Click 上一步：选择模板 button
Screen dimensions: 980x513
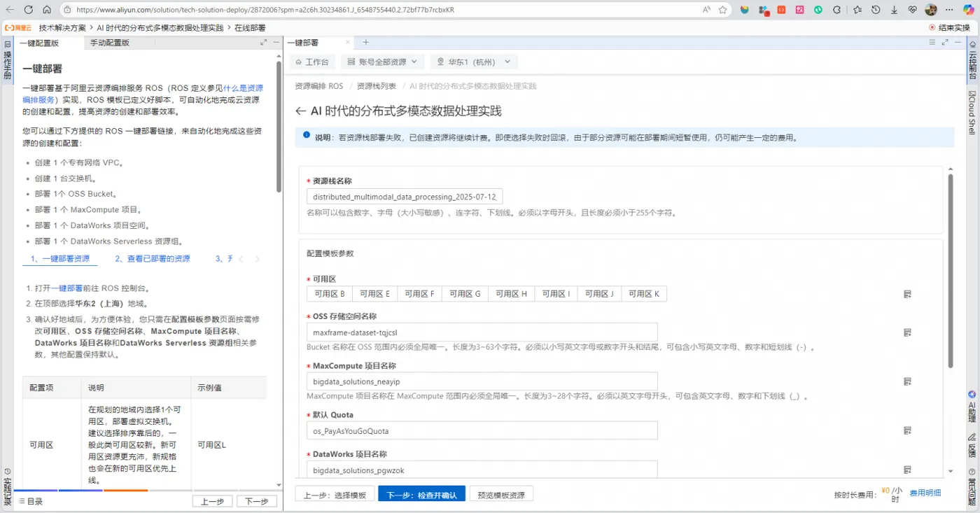coord(335,494)
